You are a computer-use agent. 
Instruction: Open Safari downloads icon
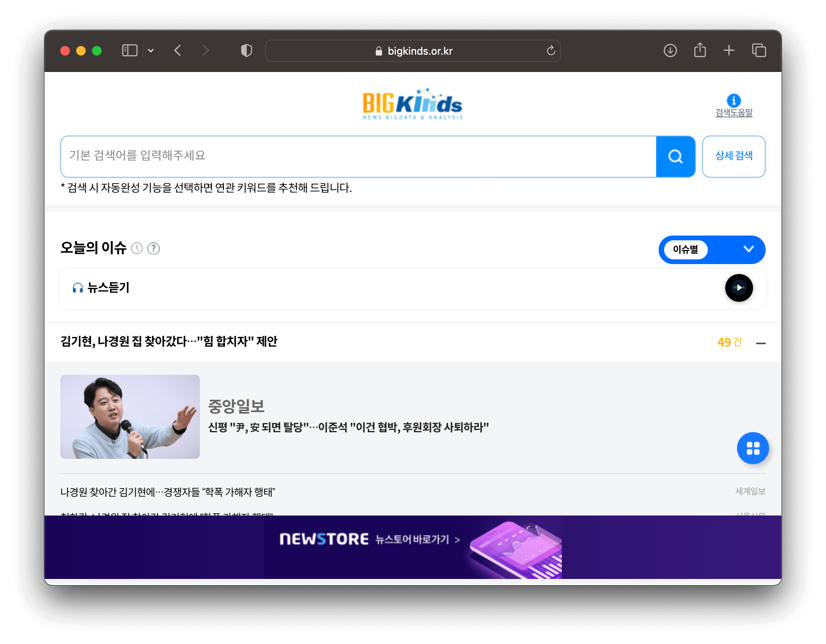(670, 51)
